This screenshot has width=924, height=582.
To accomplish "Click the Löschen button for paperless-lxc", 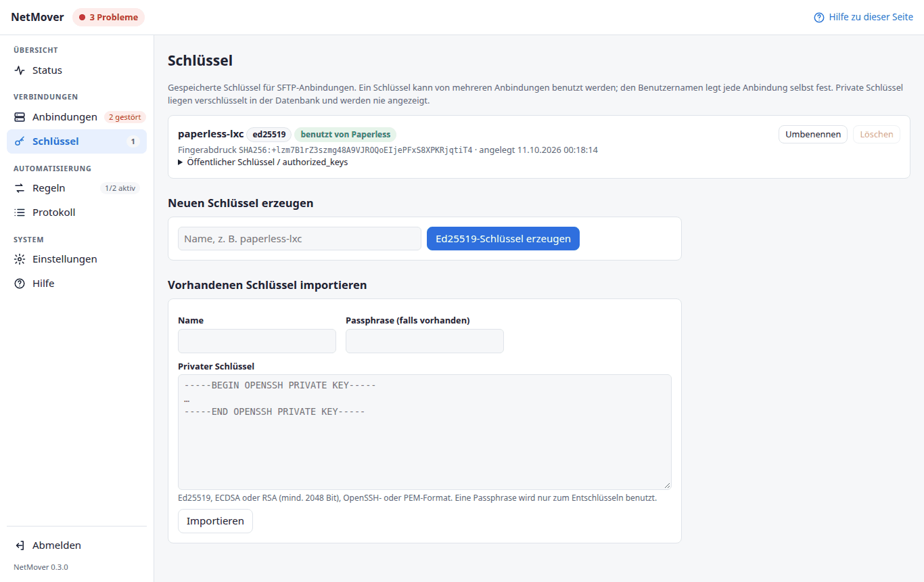I will coord(877,134).
